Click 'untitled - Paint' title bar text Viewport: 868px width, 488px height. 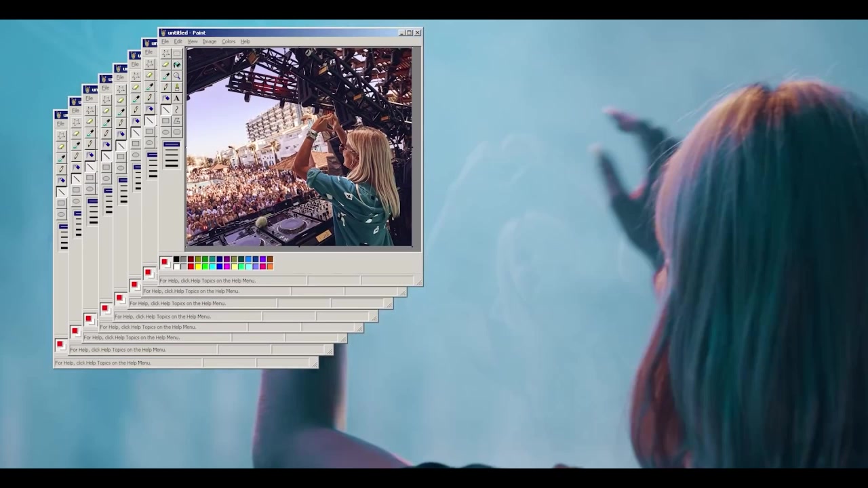(186, 33)
